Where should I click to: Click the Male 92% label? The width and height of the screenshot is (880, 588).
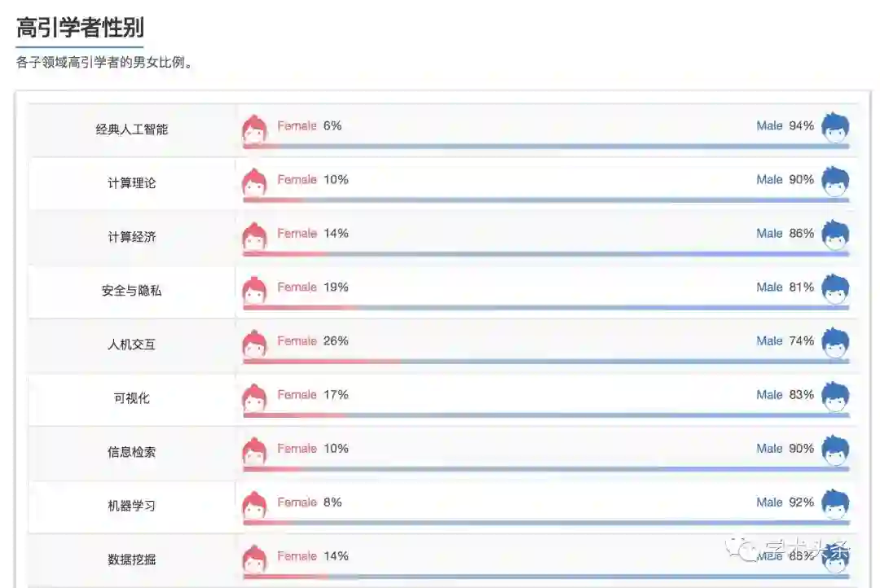785,502
